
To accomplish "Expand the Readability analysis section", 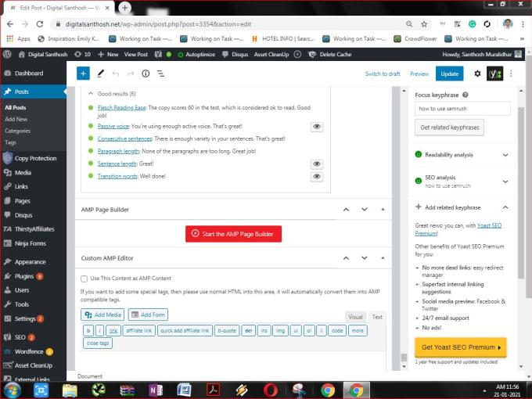I will pos(505,155).
